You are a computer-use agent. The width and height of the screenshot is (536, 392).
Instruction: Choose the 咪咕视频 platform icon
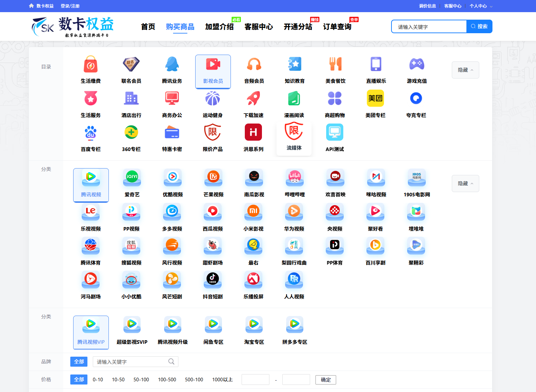376,177
